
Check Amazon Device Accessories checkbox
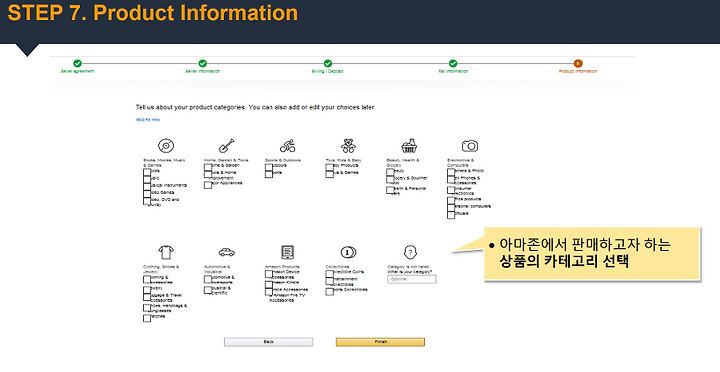(x=269, y=273)
